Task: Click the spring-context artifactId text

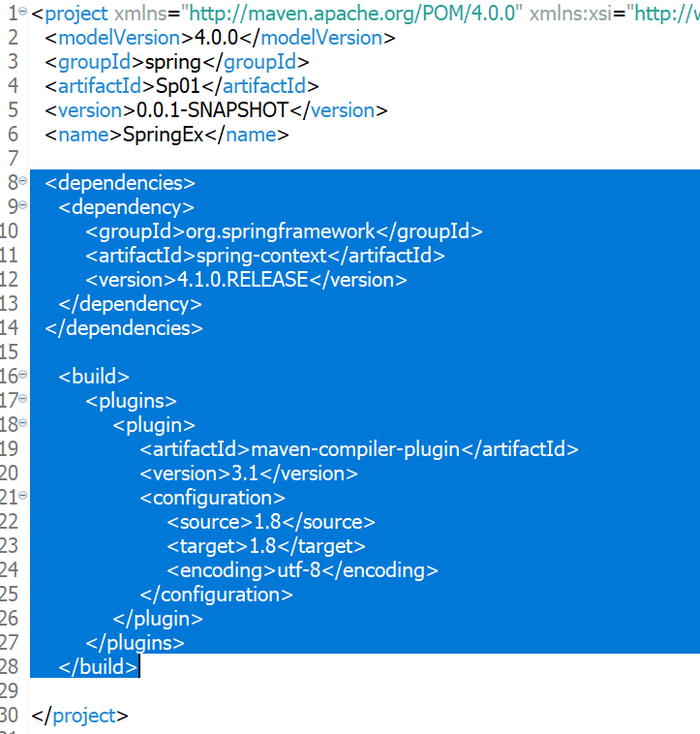Action: pos(261,256)
